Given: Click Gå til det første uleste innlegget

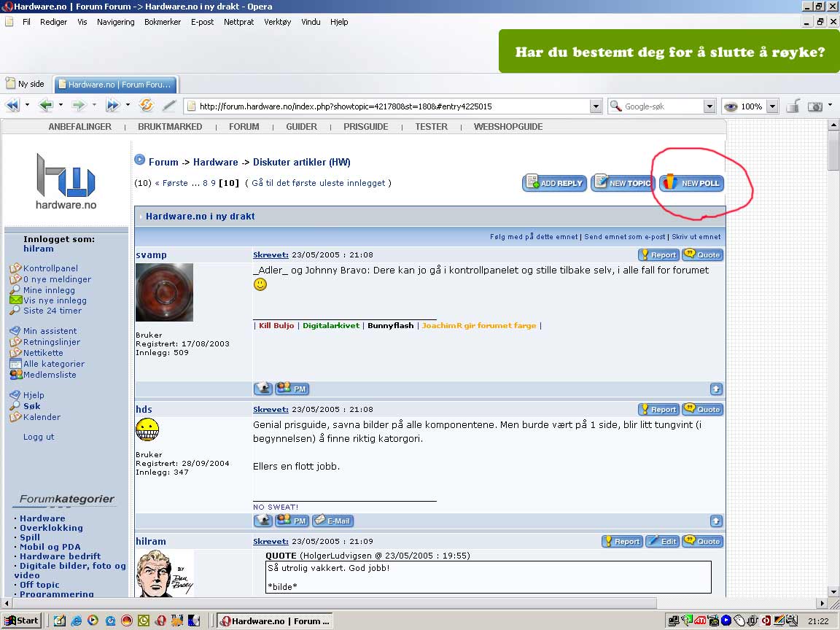Looking at the screenshot, I should 318,183.
